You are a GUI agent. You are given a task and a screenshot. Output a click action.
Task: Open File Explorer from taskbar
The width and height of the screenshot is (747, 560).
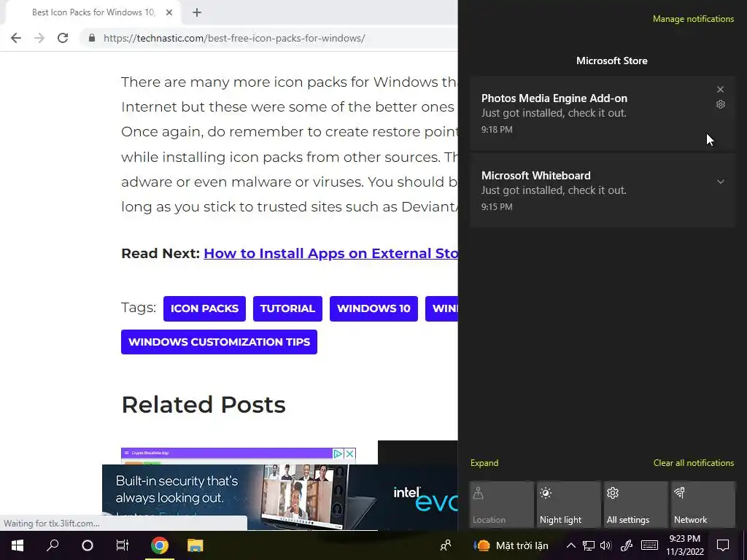(195, 545)
